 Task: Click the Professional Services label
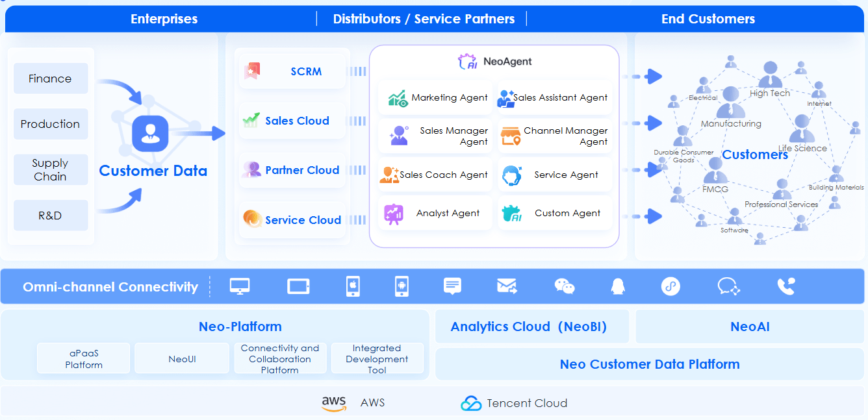coord(782,204)
